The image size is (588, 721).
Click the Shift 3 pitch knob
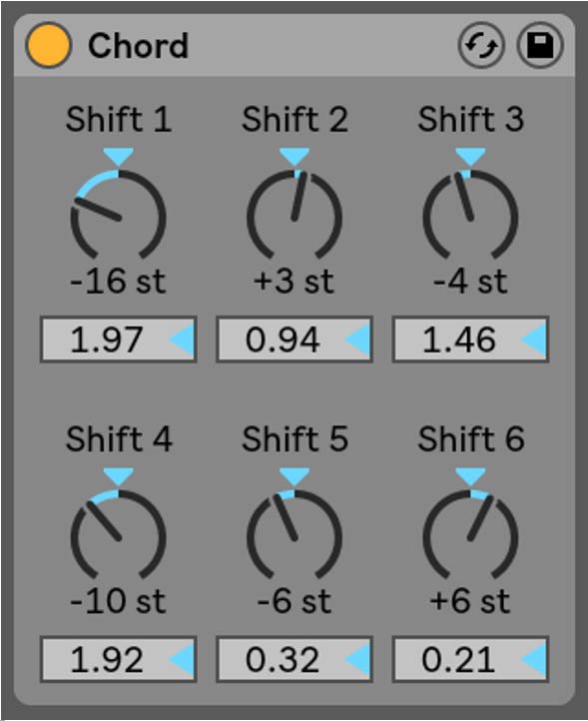[x=470, y=215]
